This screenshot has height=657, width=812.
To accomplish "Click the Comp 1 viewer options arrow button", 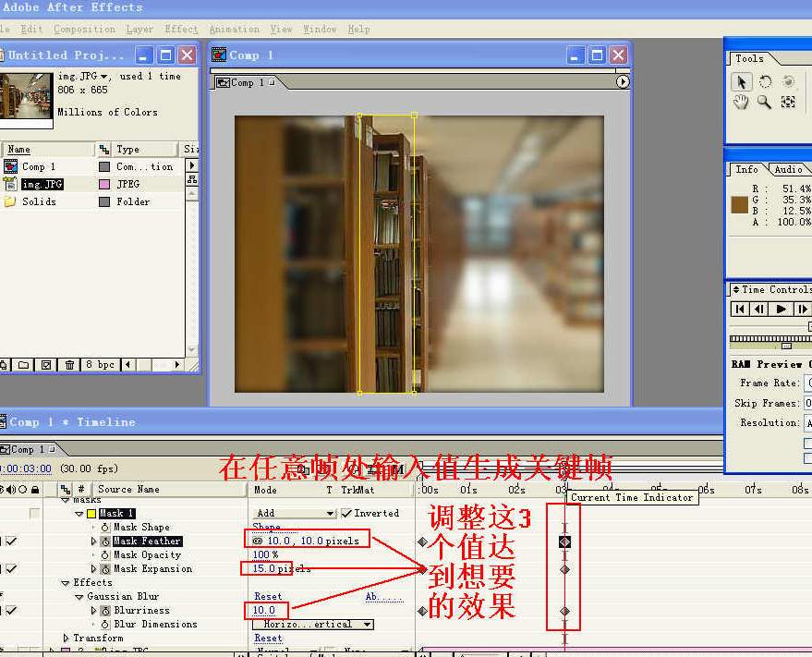I will click(x=622, y=82).
